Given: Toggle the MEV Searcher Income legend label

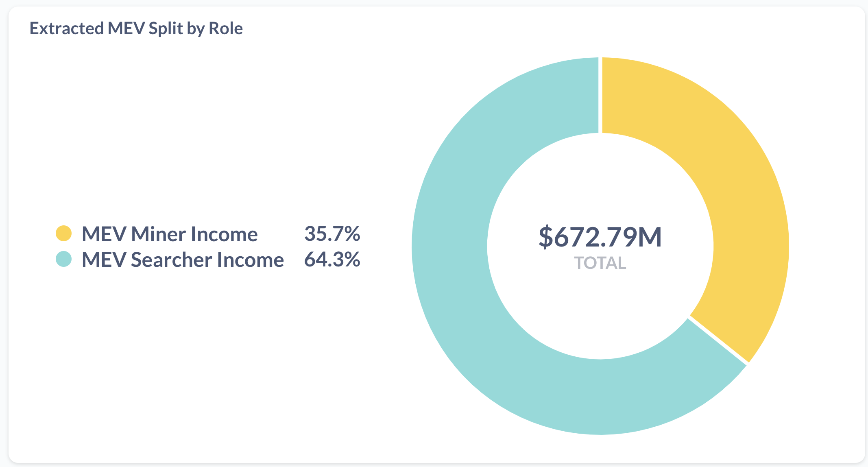Looking at the screenshot, I should click(x=183, y=260).
